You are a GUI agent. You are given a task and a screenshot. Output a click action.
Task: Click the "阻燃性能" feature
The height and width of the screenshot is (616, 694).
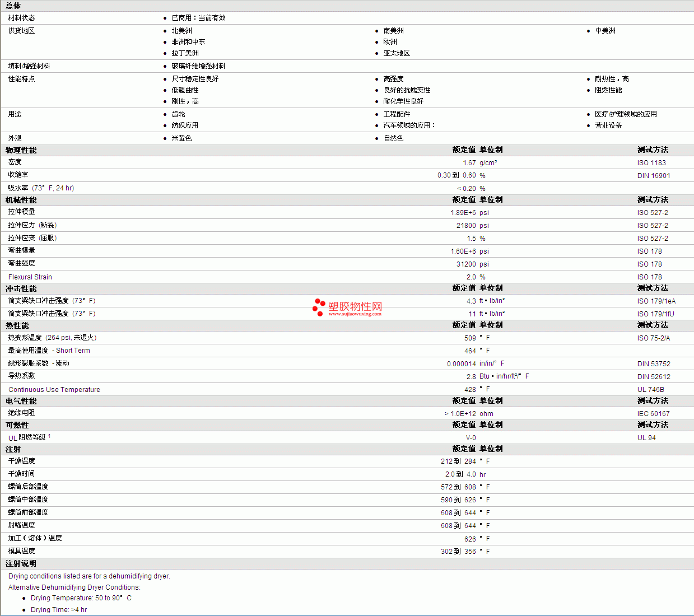[x=608, y=90]
